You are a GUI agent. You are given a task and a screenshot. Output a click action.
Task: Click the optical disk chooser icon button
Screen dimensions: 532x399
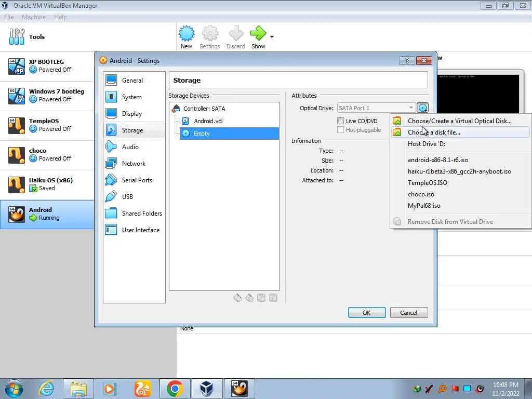(x=422, y=108)
